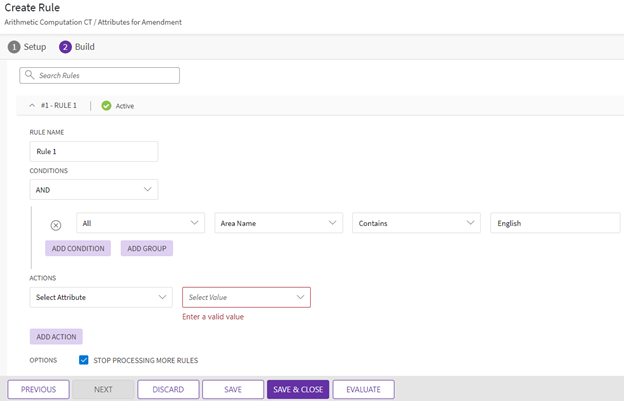Remove the condition with the circled X icon
Viewport: 624px width, 401px height.
(x=56, y=225)
